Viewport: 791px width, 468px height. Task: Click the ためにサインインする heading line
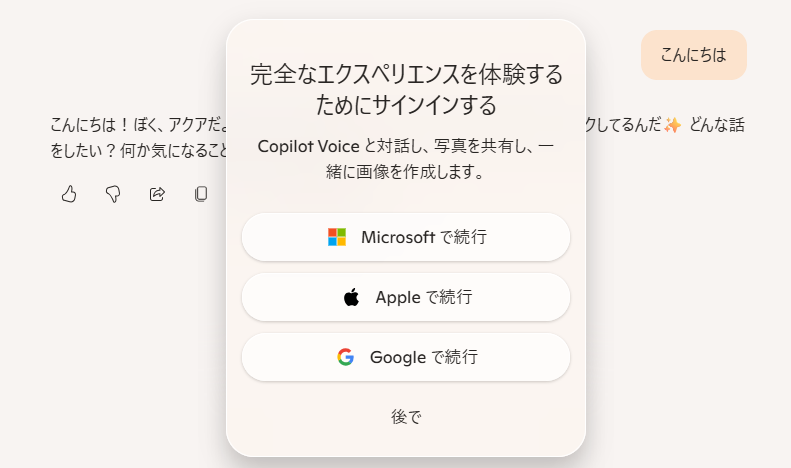[x=406, y=105]
